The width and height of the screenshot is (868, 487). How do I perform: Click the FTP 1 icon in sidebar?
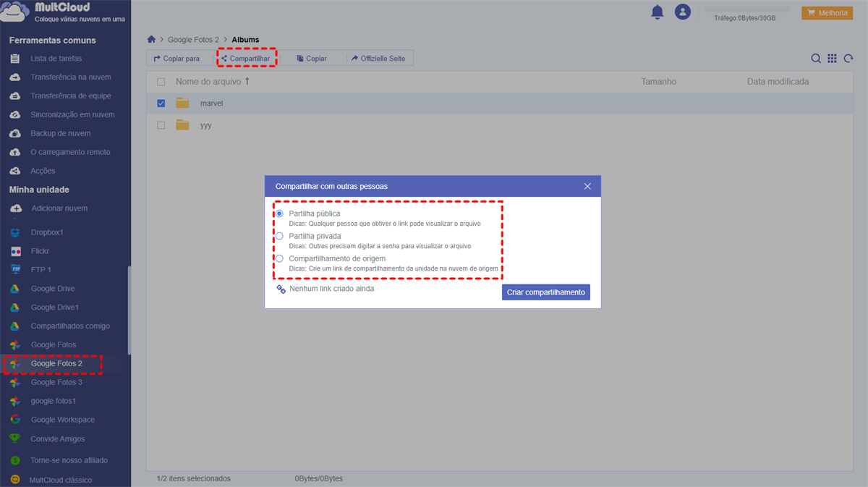coord(15,270)
